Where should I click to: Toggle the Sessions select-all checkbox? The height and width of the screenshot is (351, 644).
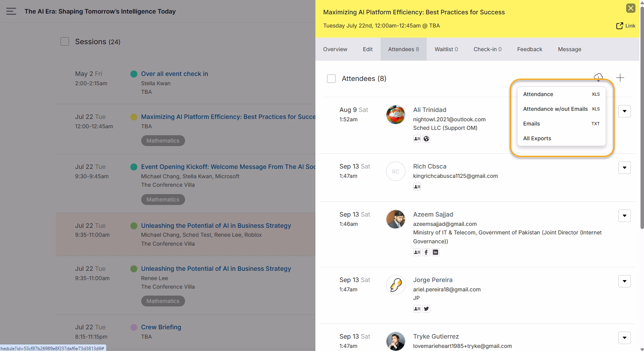coord(65,41)
